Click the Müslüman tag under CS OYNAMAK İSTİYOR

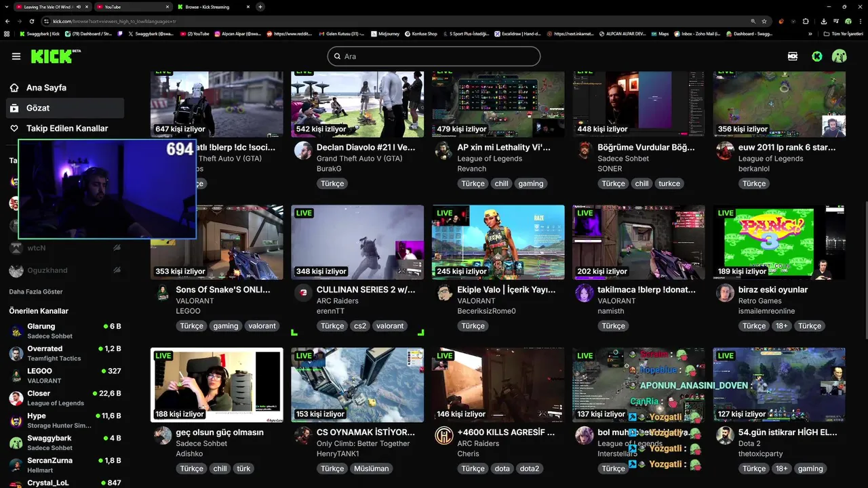pos(372,468)
